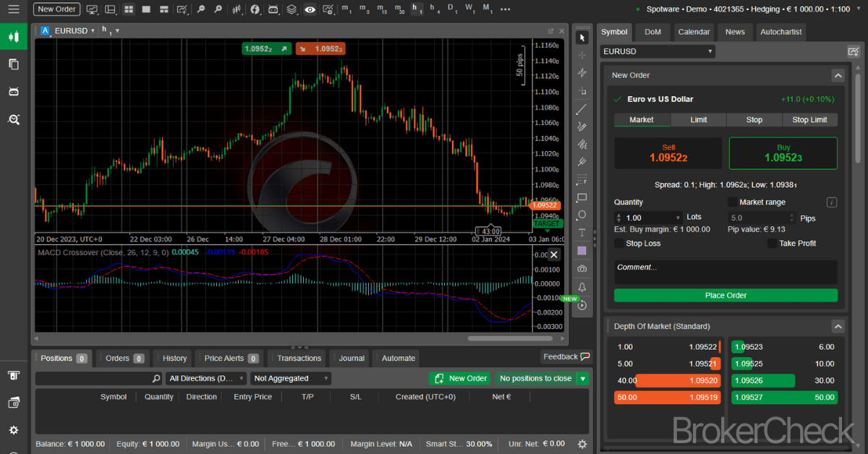Open the chart type candlesticks selector
This screenshot has height=454, width=868.
tap(238, 9)
